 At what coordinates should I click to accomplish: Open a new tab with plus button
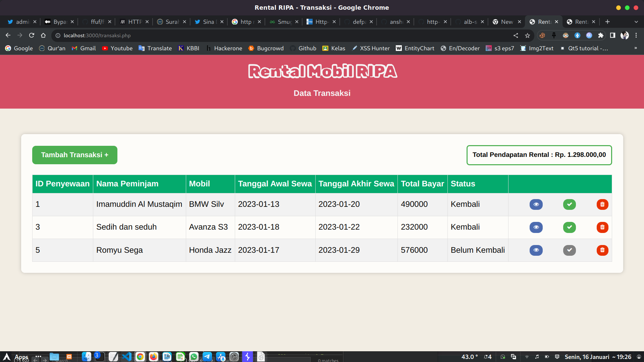point(607,22)
